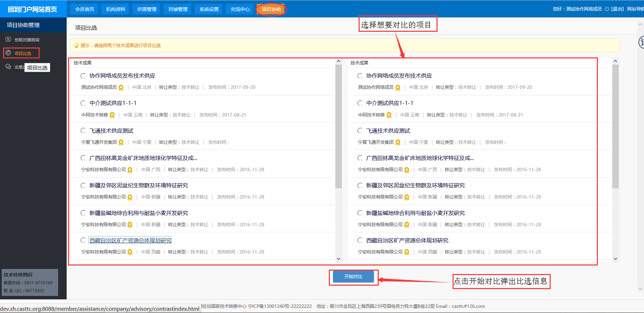Click the 网站导航 link
This screenshot has width=644, height=313.
[x=635, y=9]
